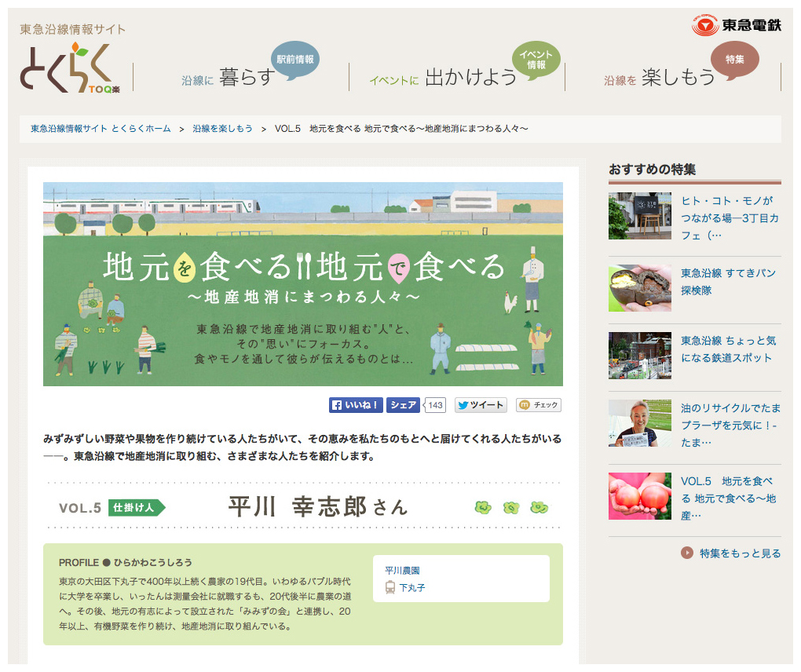Open the 沿線に暮らす navigation menu
Screen dimensions: 801x672
[228, 78]
